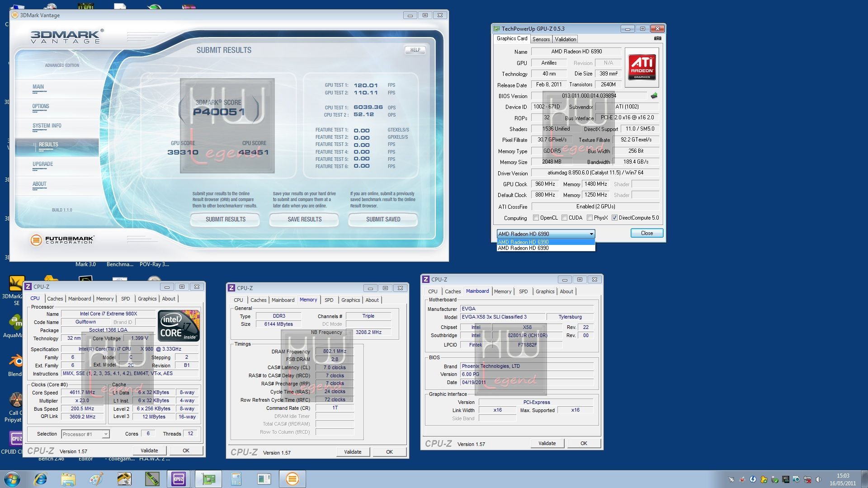Click the SUBMIT RESULTS button
This screenshot has width=868, height=488.
tap(225, 220)
